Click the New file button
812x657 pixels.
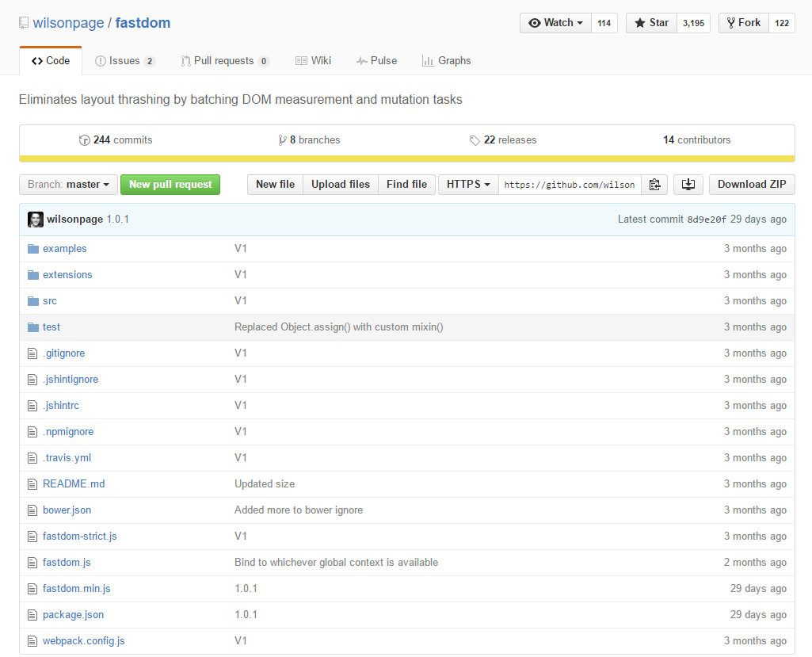click(x=275, y=185)
